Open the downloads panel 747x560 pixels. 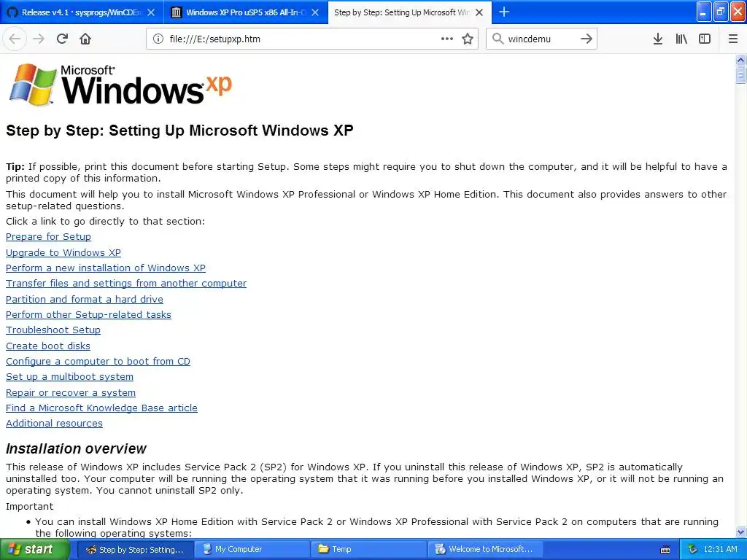[658, 39]
